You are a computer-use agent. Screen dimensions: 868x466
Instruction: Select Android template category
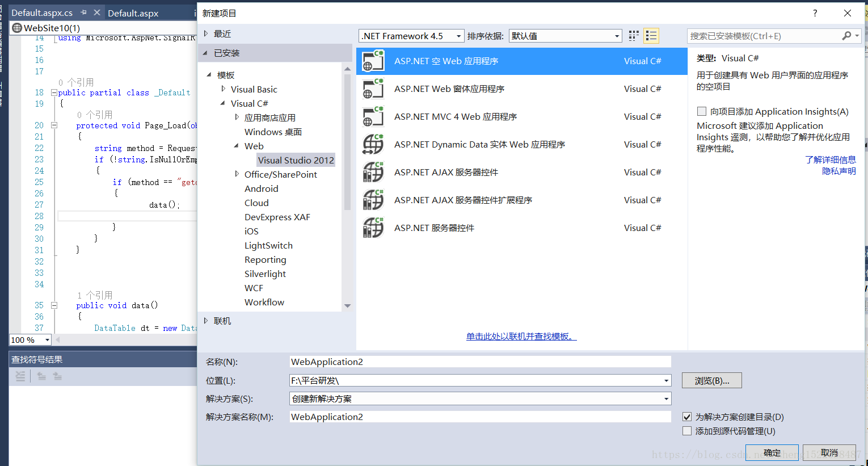point(262,188)
